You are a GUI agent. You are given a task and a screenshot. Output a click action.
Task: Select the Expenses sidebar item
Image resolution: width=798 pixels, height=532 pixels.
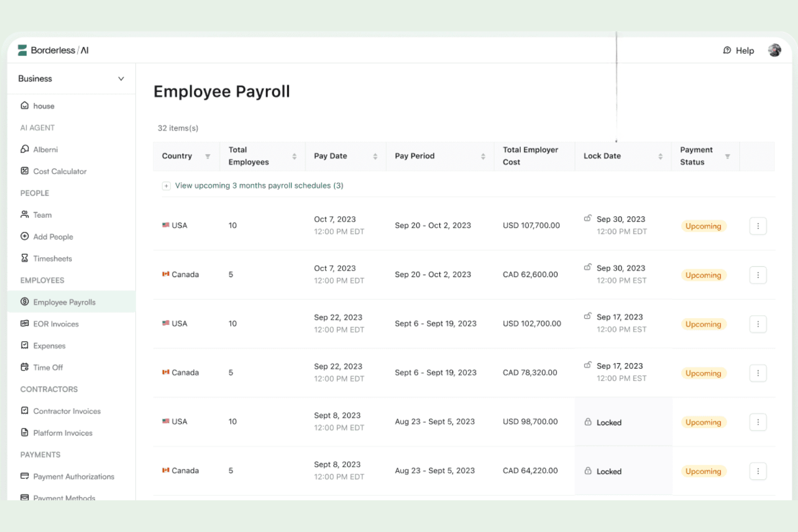click(x=50, y=346)
